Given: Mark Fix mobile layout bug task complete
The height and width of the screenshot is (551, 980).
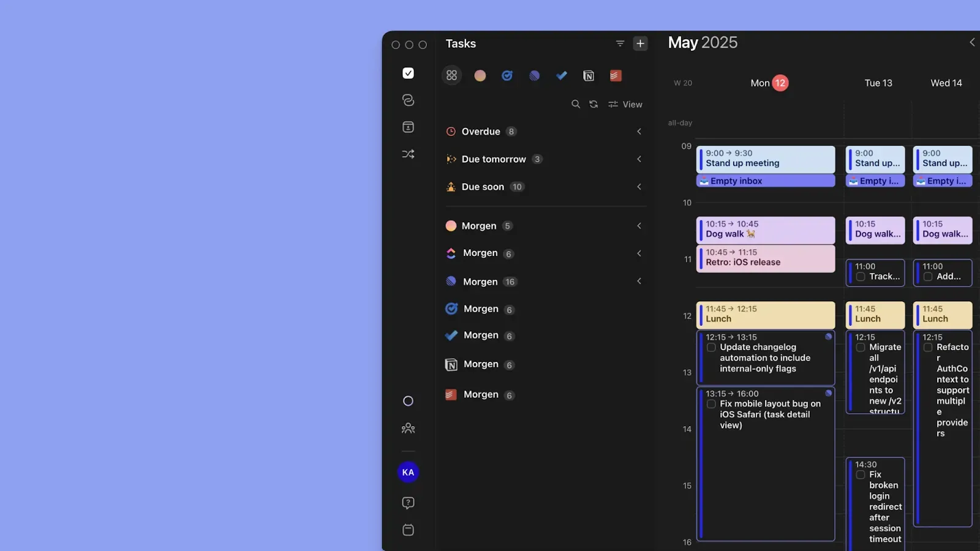Looking at the screenshot, I should [711, 404].
